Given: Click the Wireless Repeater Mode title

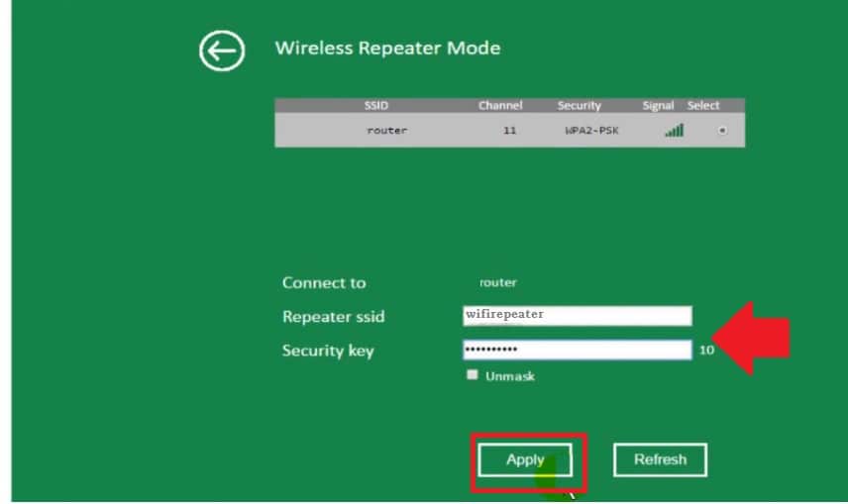Looking at the screenshot, I should [x=387, y=48].
